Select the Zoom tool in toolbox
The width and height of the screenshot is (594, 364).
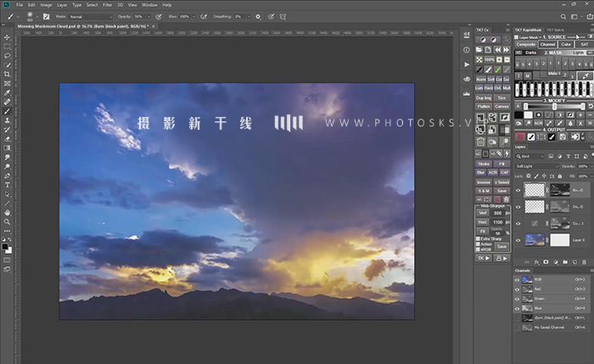(7, 222)
